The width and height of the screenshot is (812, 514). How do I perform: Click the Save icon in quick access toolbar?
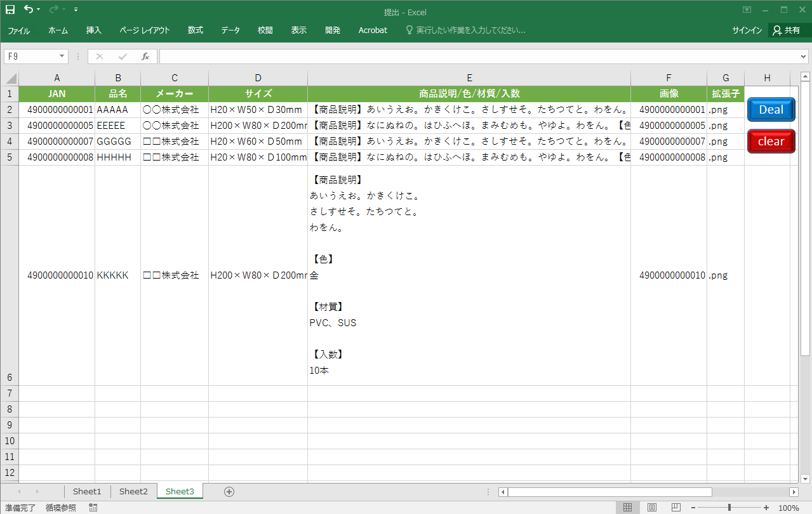[x=10, y=10]
